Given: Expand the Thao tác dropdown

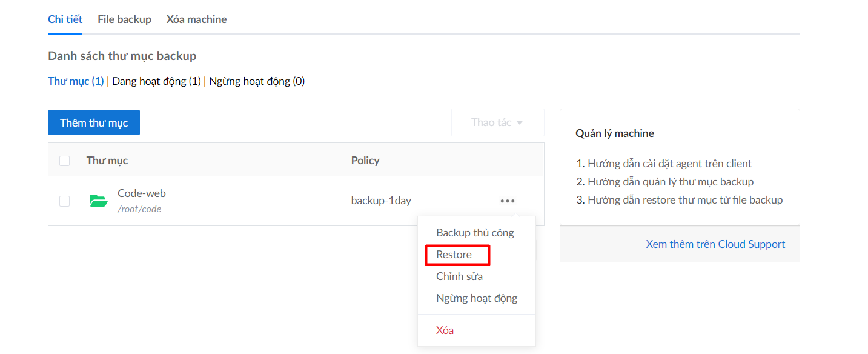Looking at the screenshot, I should (497, 122).
